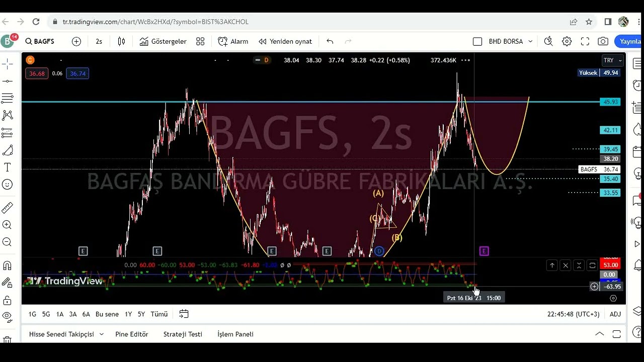
Task: Select 5Y date range
Action: (x=141, y=314)
